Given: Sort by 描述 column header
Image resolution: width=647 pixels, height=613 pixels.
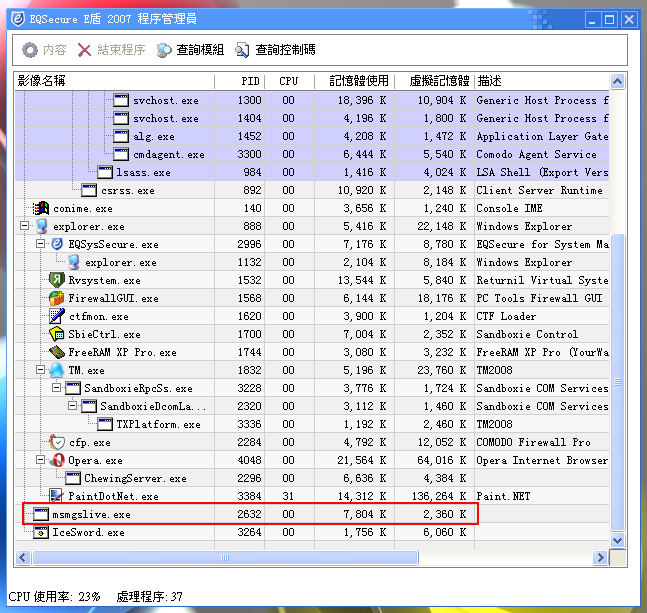Looking at the screenshot, I should click(542, 81).
